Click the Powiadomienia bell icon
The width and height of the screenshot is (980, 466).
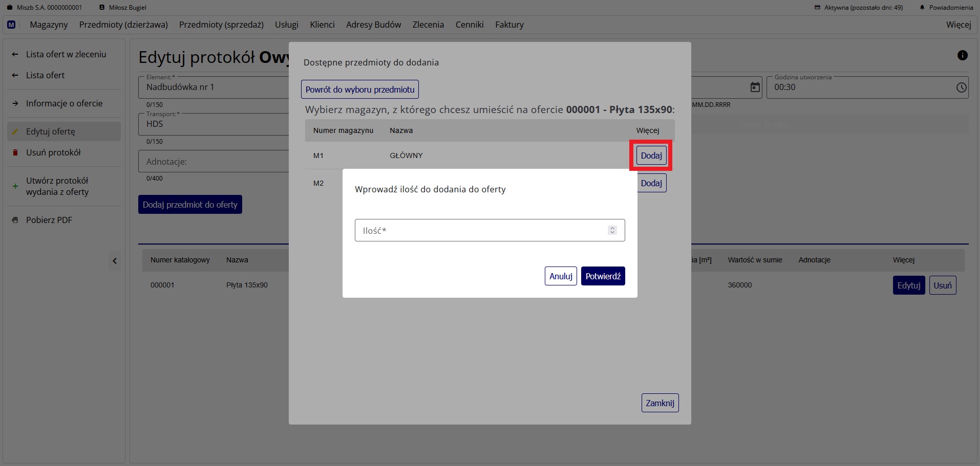pyautogui.click(x=922, y=8)
